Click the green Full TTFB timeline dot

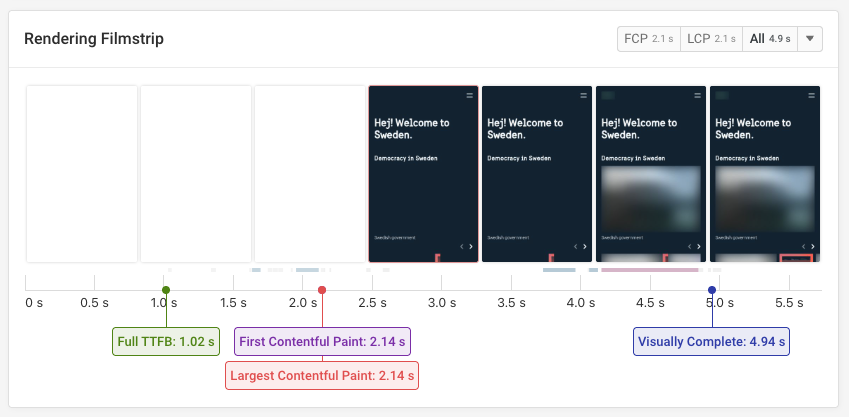[166, 290]
